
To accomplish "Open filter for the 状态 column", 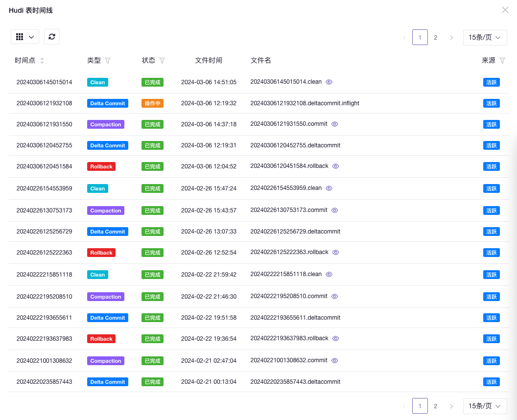I will click(162, 61).
